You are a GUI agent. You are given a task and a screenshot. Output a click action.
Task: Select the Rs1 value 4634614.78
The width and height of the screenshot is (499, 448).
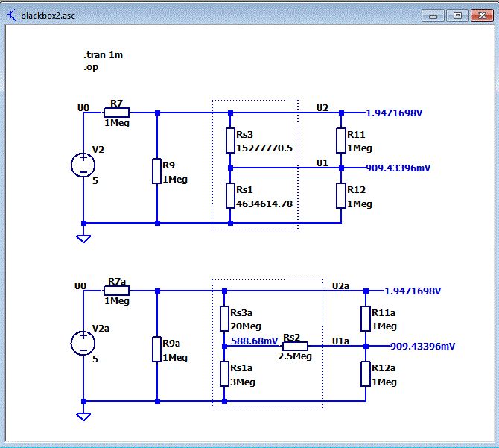click(264, 204)
